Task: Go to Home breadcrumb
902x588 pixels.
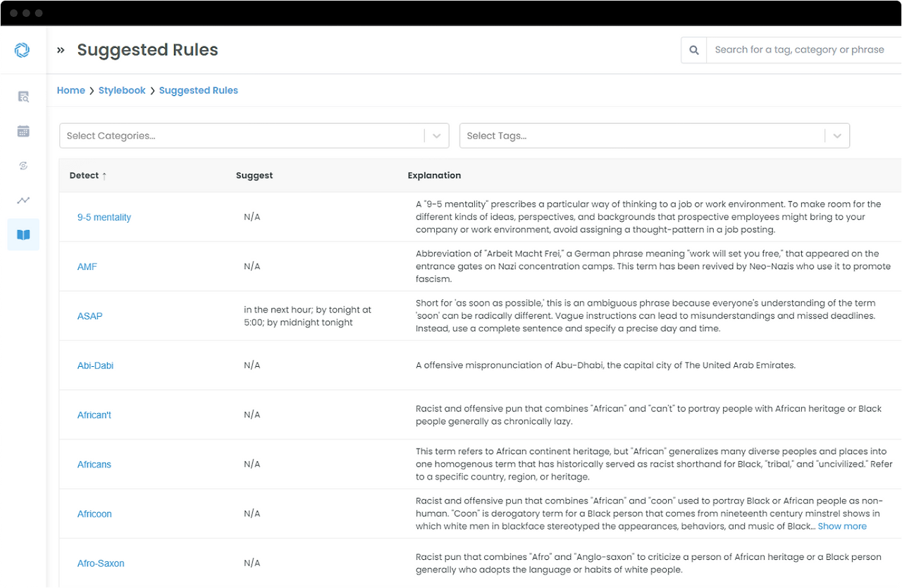Action: click(x=71, y=90)
